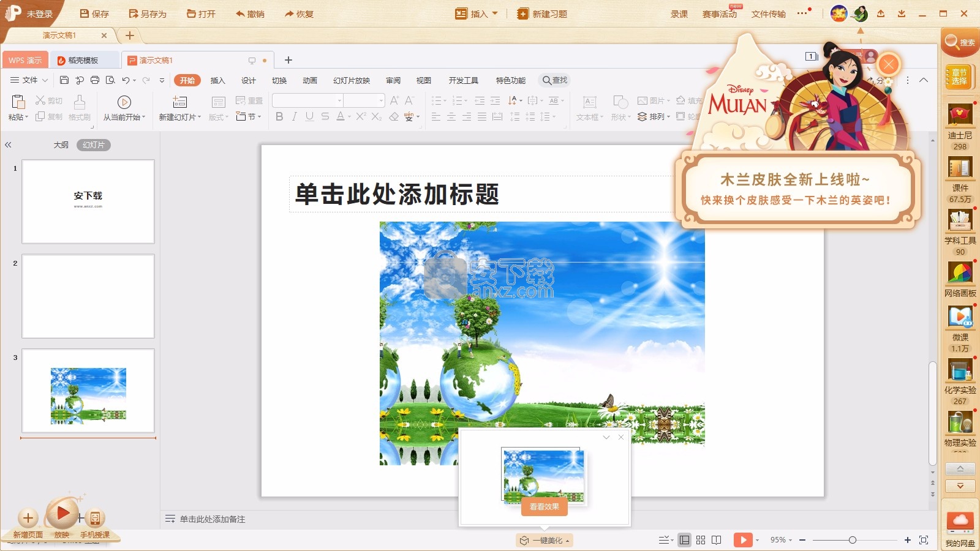
Task: Click the Strikethrough S icon
Action: point(325,116)
